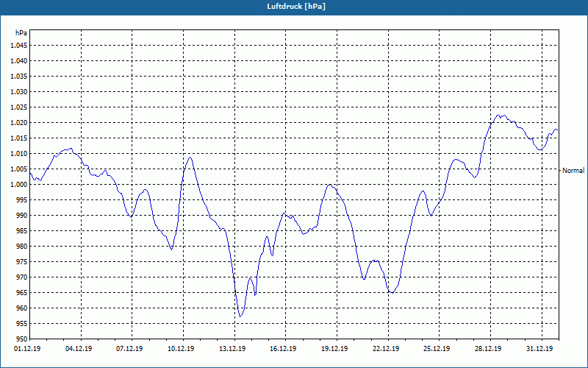Click the 950 y-axis label
The width and height of the screenshot is (588, 368).
pos(22,339)
